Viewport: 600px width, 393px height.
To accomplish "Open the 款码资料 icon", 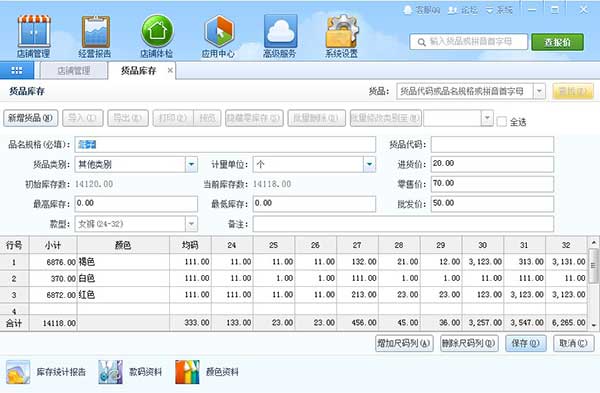I will (111, 372).
